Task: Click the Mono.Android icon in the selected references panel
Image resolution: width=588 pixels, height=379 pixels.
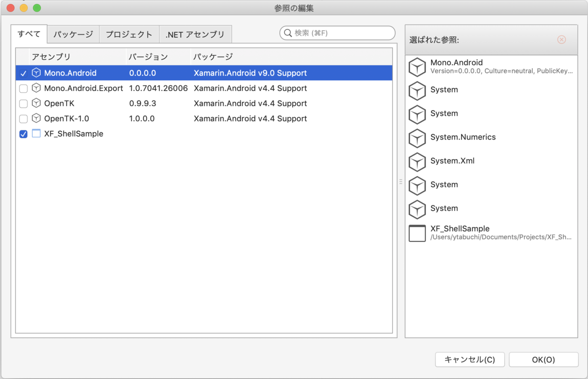Action: click(x=417, y=67)
